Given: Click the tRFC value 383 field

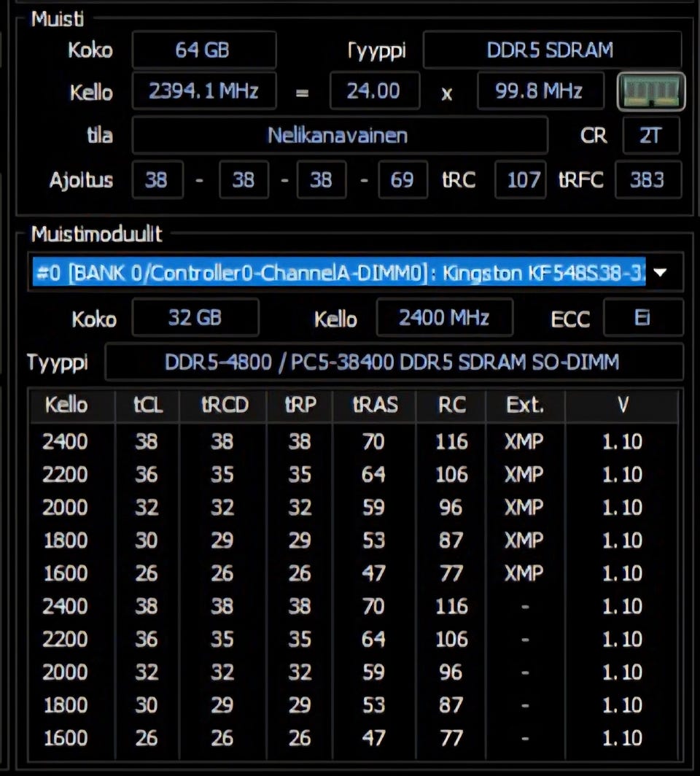Looking at the screenshot, I should (x=647, y=179).
